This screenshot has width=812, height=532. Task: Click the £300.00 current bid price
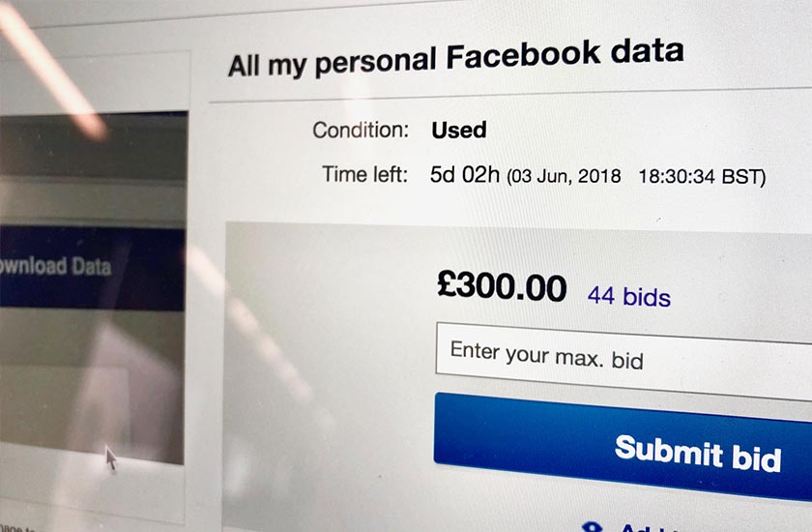coord(502,286)
